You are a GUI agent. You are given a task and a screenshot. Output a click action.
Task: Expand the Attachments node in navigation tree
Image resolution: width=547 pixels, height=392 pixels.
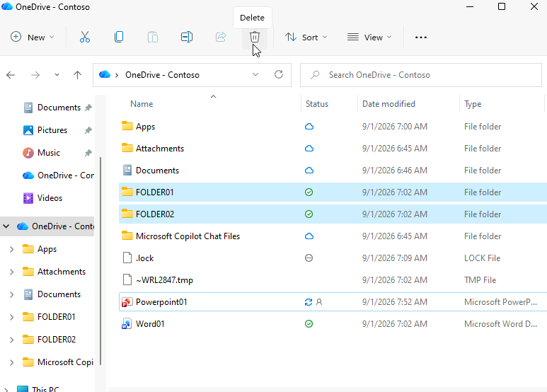11,272
